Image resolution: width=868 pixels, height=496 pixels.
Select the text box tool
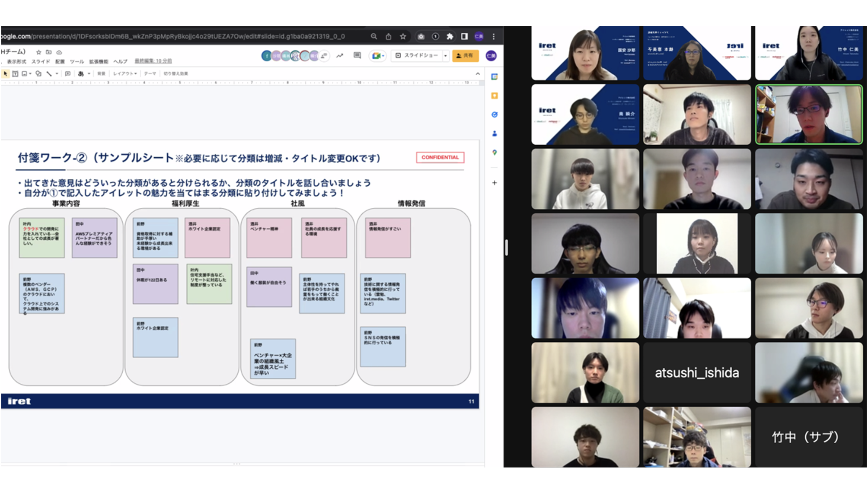tap(15, 74)
